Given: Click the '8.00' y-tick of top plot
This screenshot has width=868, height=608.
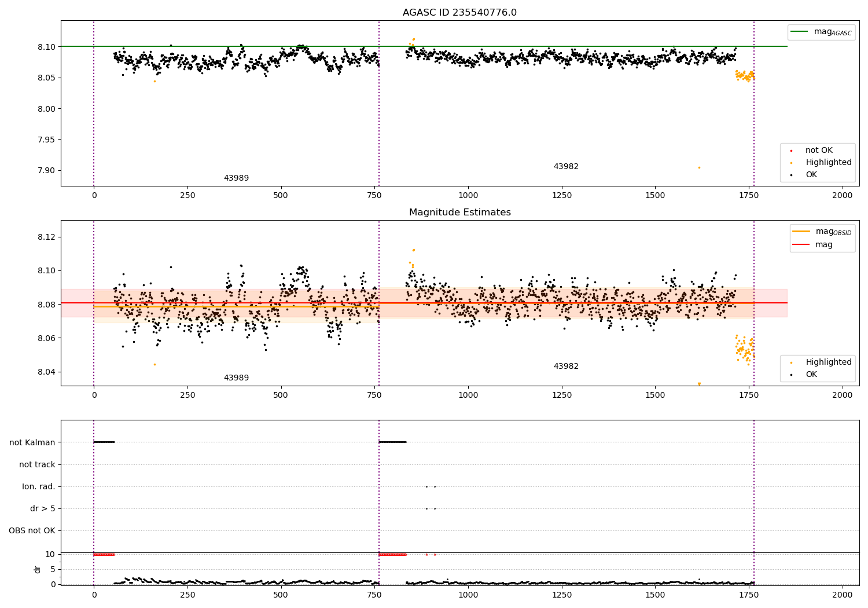Looking at the screenshot, I should coord(47,109).
